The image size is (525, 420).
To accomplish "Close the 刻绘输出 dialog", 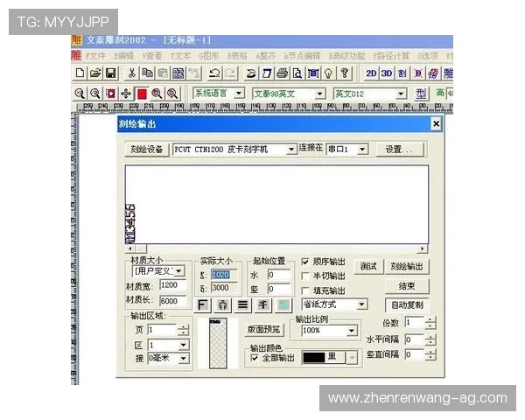I will [436, 124].
